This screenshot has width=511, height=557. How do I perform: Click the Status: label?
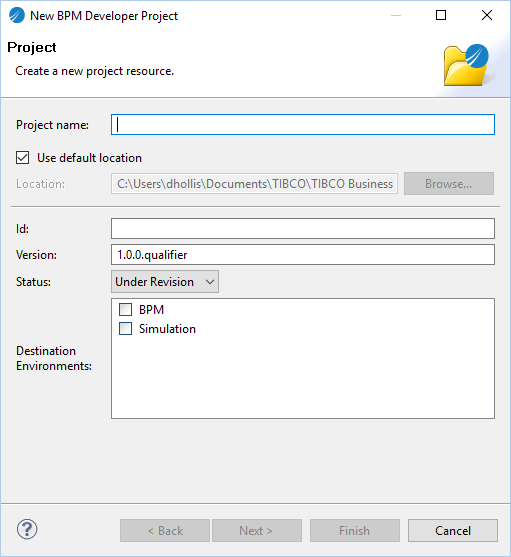[x=33, y=282]
